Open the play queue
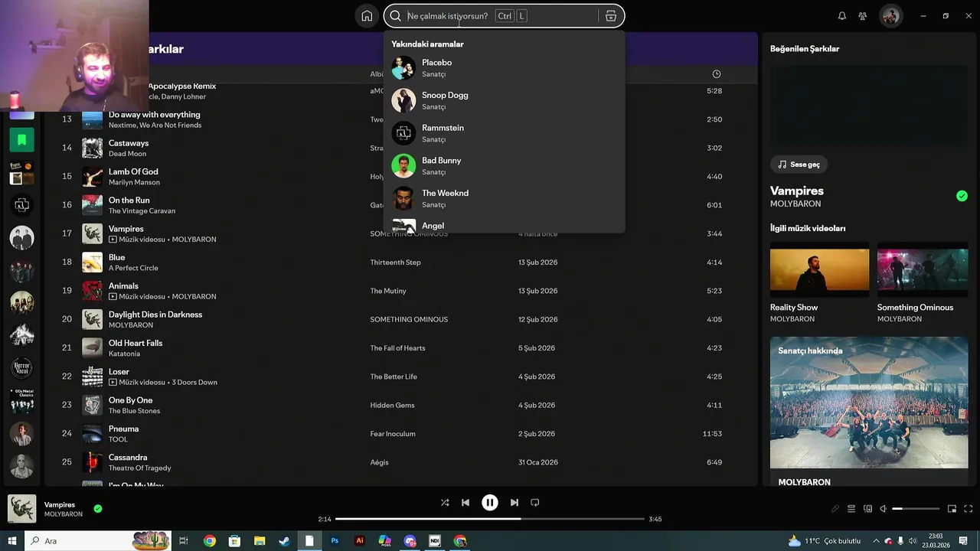The width and height of the screenshot is (980, 551). tap(851, 509)
